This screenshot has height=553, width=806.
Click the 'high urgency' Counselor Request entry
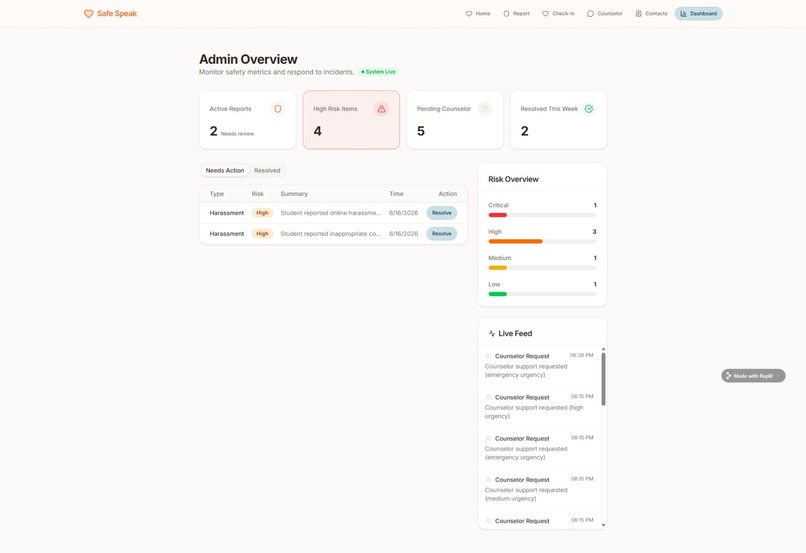pyautogui.click(x=540, y=407)
